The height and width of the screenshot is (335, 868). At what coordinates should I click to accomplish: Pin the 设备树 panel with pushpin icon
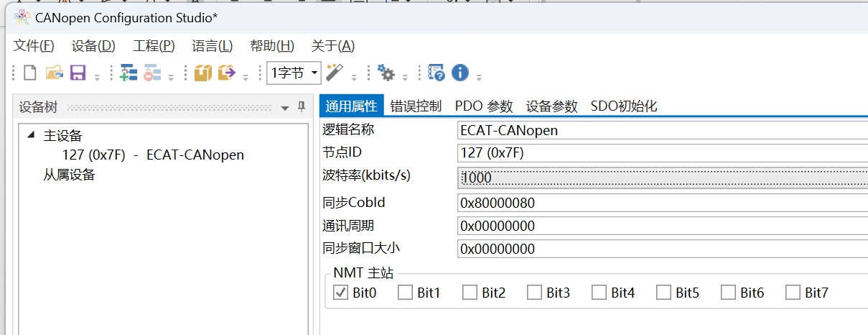point(302,107)
